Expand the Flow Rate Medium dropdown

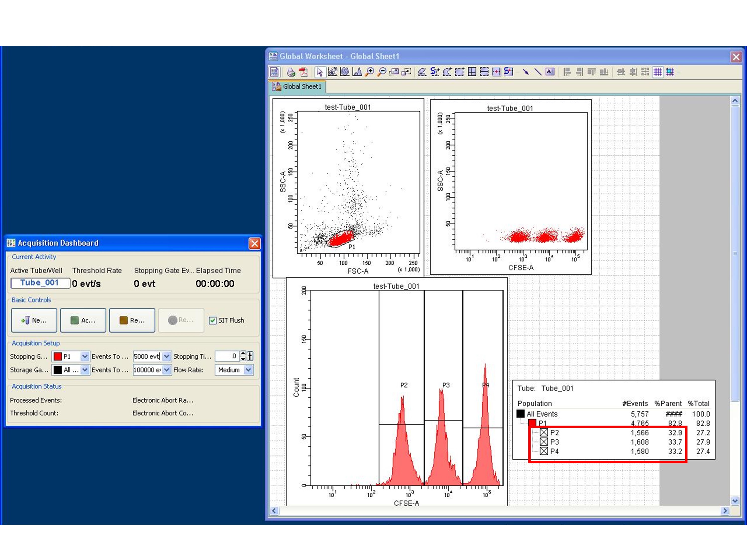coord(248,370)
